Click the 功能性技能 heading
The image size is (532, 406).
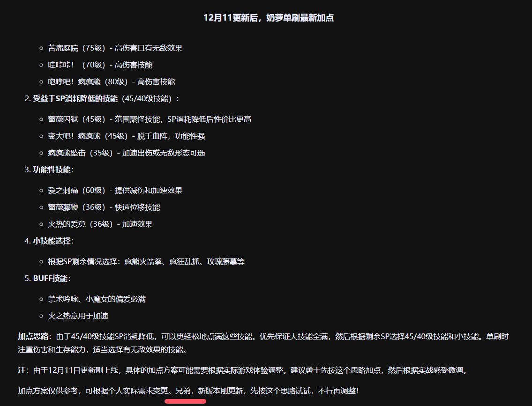tap(52, 170)
